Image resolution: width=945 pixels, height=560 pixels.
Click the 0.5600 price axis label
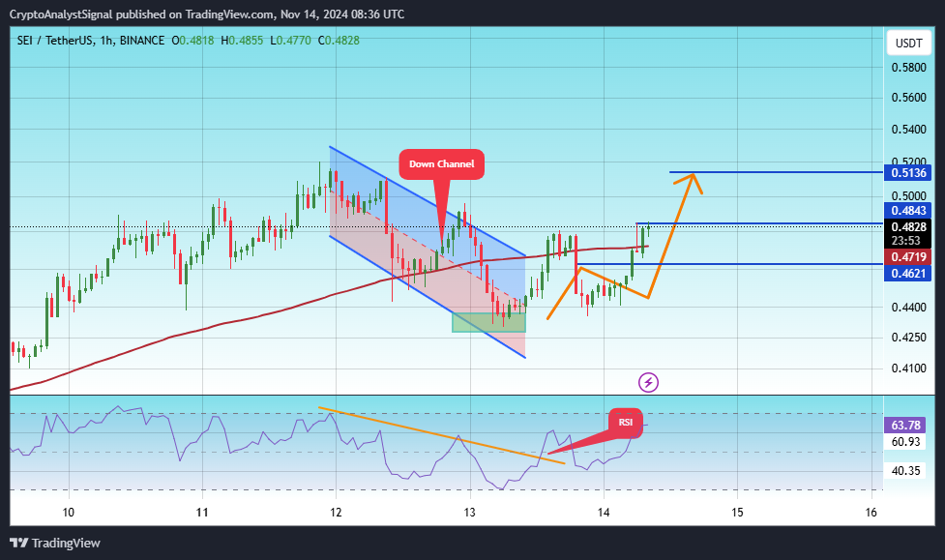pos(909,98)
